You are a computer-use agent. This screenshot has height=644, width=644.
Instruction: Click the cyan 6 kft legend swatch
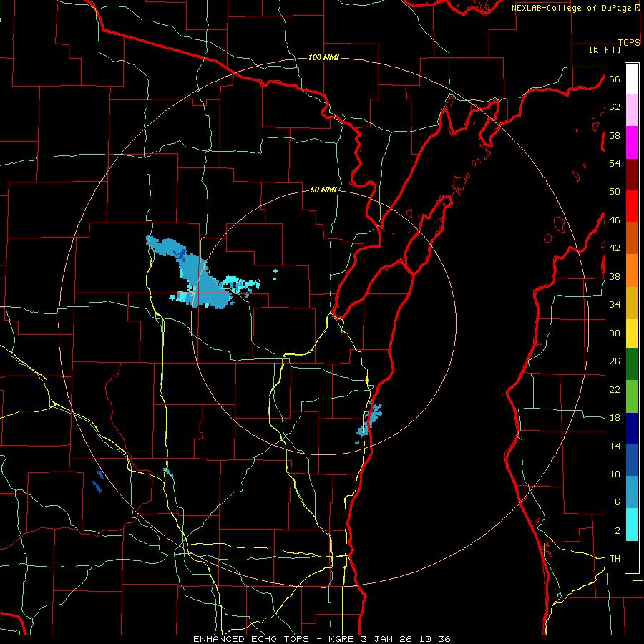632,525
